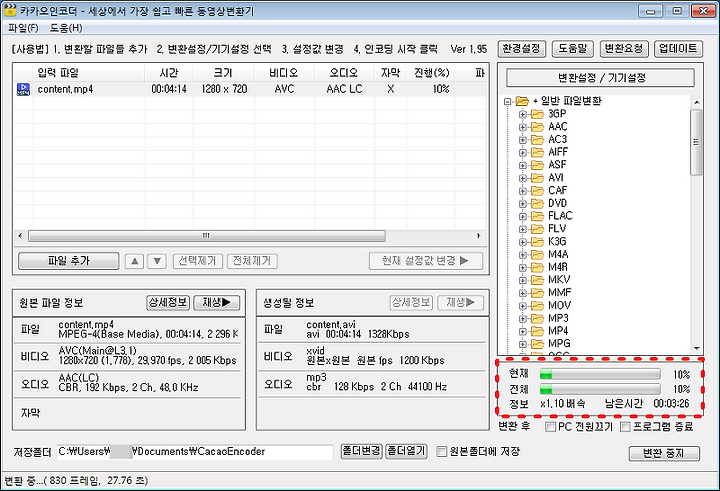Click the CAF folder icon
This screenshot has width=720, height=491.
537,191
